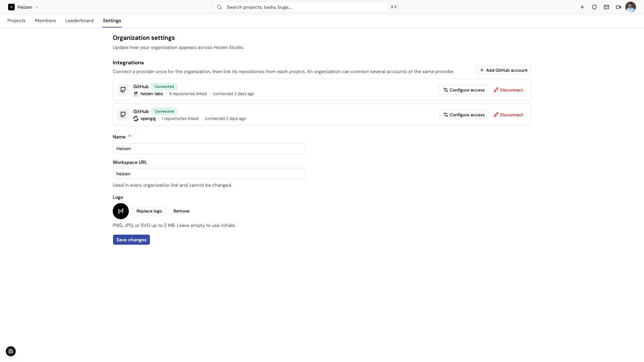Focus the search projects, tasks, bugs field
This screenshot has height=362, width=644.
tap(307, 7)
